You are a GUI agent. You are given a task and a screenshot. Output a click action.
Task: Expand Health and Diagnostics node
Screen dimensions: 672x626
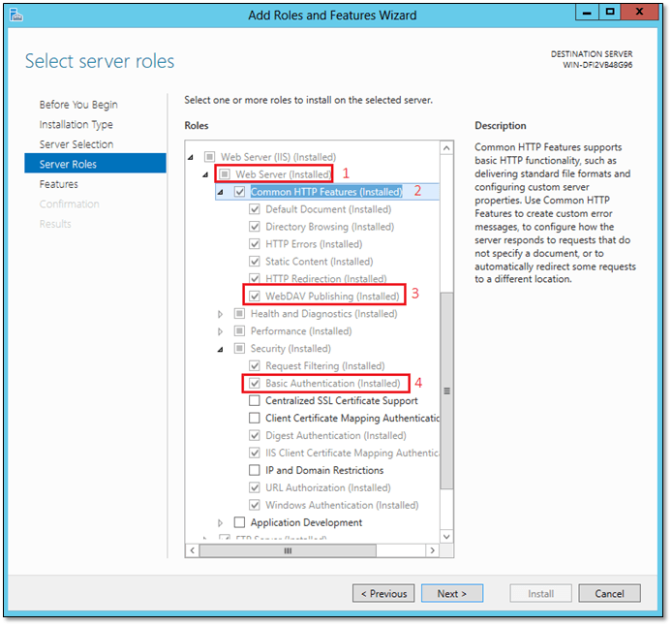pyautogui.click(x=220, y=314)
